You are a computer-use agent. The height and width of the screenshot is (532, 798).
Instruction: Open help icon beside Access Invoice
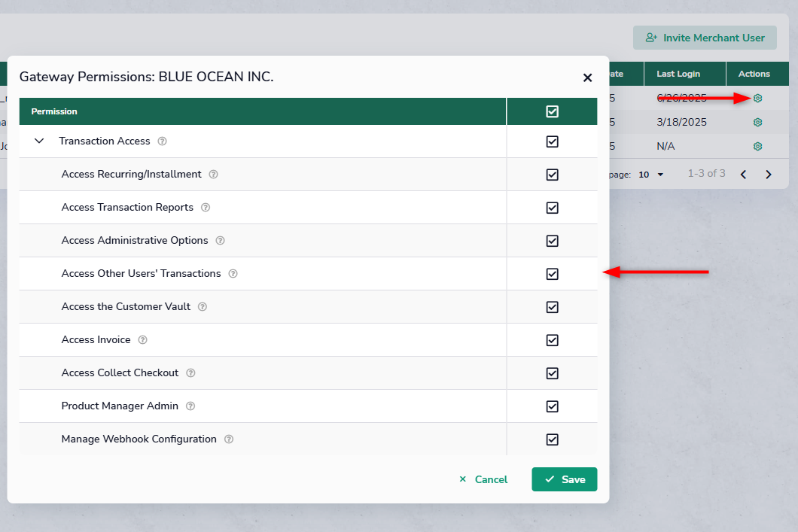coord(142,340)
